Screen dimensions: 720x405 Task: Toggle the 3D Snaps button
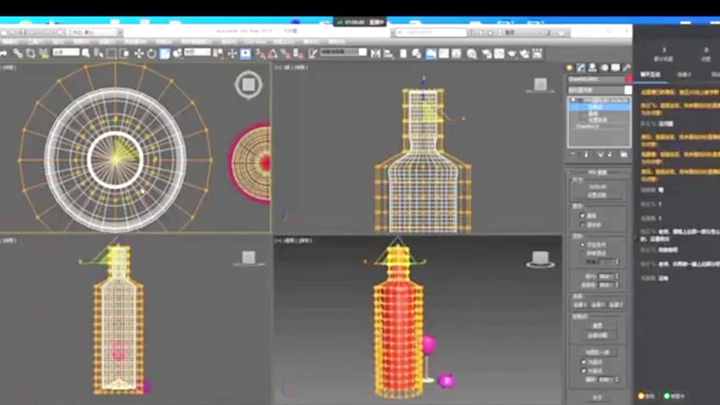(260, 54)
